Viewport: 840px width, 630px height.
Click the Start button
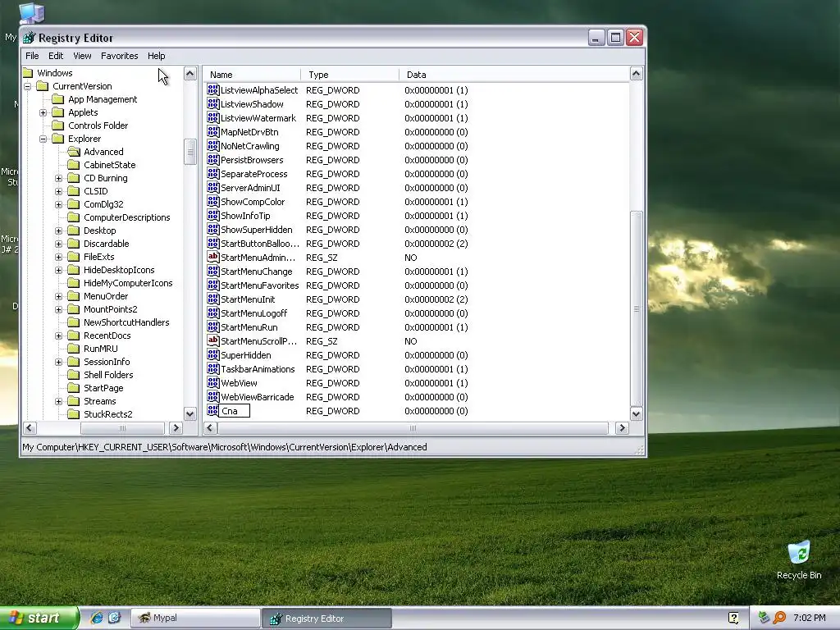pos(39,618)
